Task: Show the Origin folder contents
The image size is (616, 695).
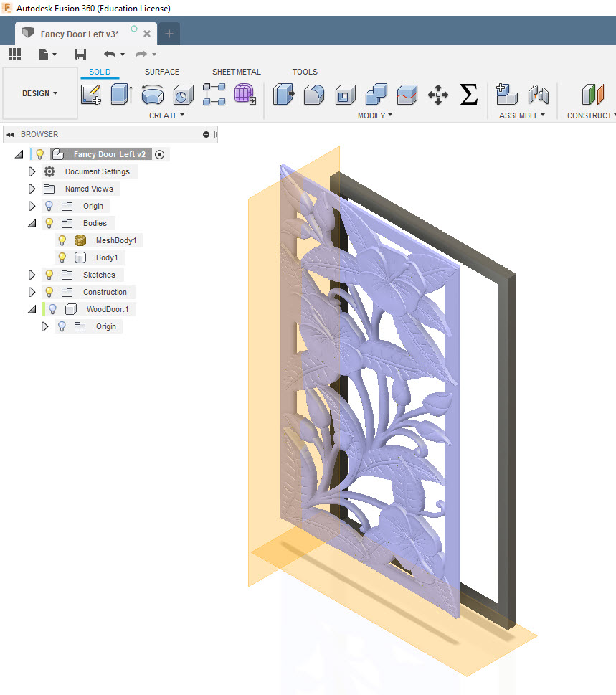Action: 32,206
